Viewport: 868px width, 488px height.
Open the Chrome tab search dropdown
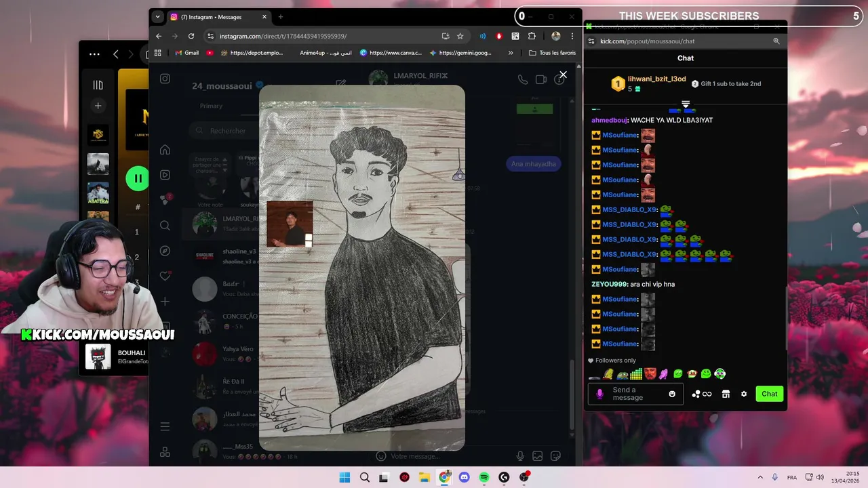(x=157, y=17)
